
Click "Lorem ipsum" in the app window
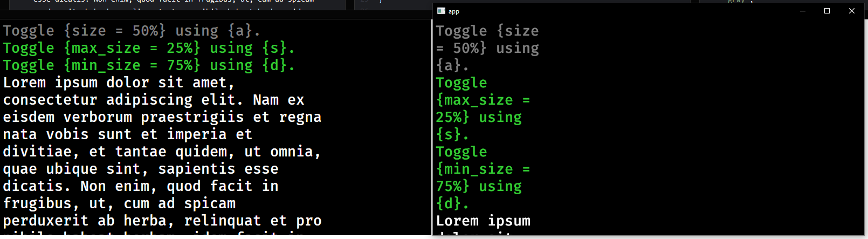[x=483, y=221]
